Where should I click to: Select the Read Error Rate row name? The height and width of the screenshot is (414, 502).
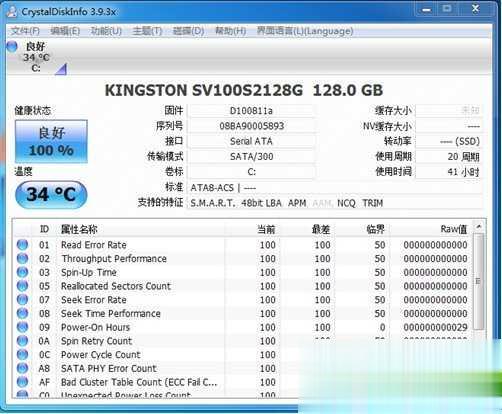94,245
